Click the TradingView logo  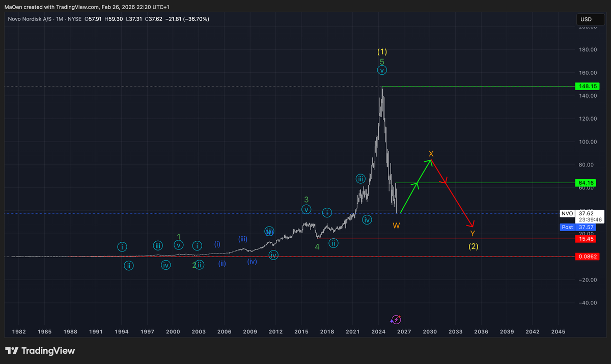tap(40, 351)
